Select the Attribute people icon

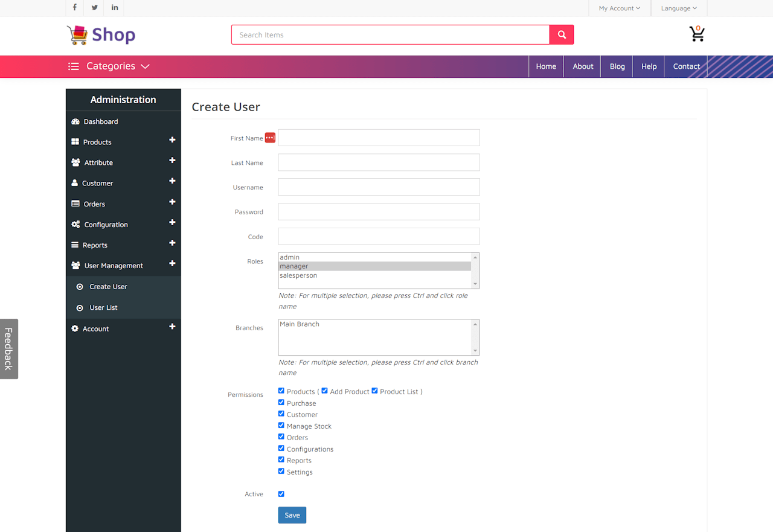click(x=75, y=162)
